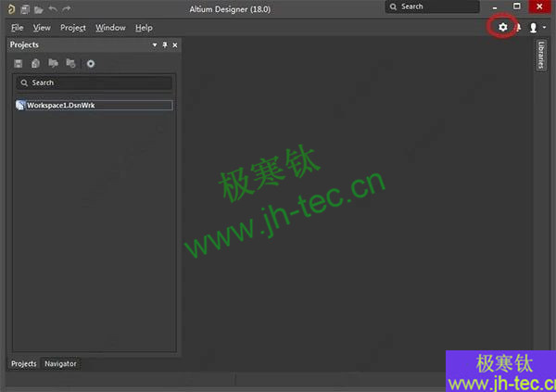Open the Window menu
This screenshot has width=556, height=392.
point(110,28)
